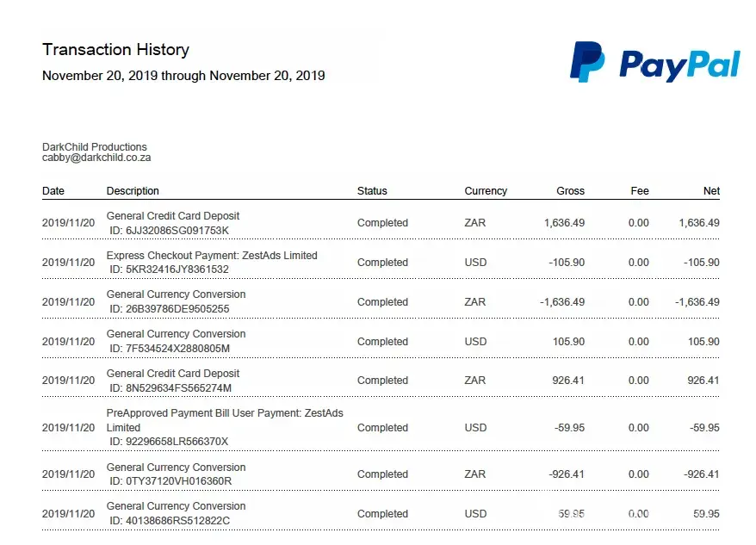Select transaction ID 40138686RS512822C

[170, 521]
